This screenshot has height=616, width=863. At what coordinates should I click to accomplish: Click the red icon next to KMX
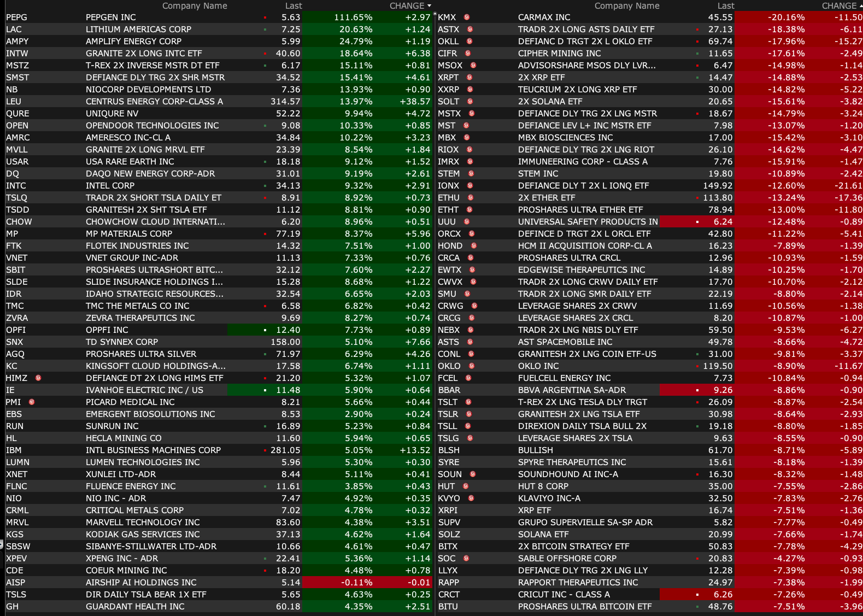click(467, 17)
